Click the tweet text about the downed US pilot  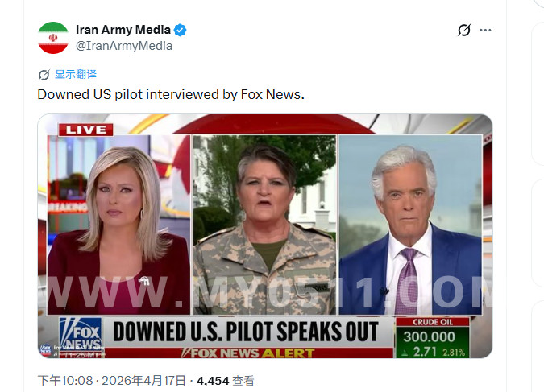(171, 94)
